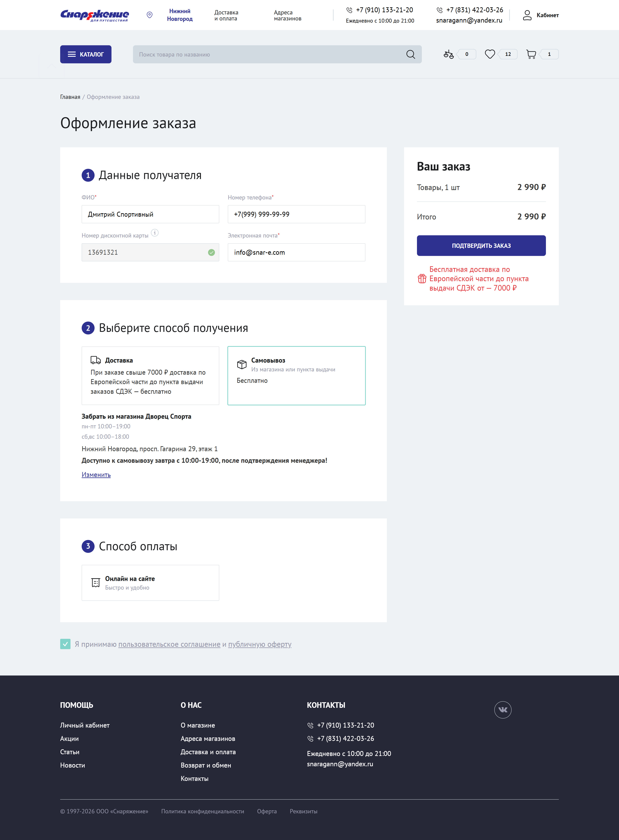Viewport: 619px width, 840px height.
Task: Click the delivery truck icon in Доставка card
Action: (x=96, y=360)
